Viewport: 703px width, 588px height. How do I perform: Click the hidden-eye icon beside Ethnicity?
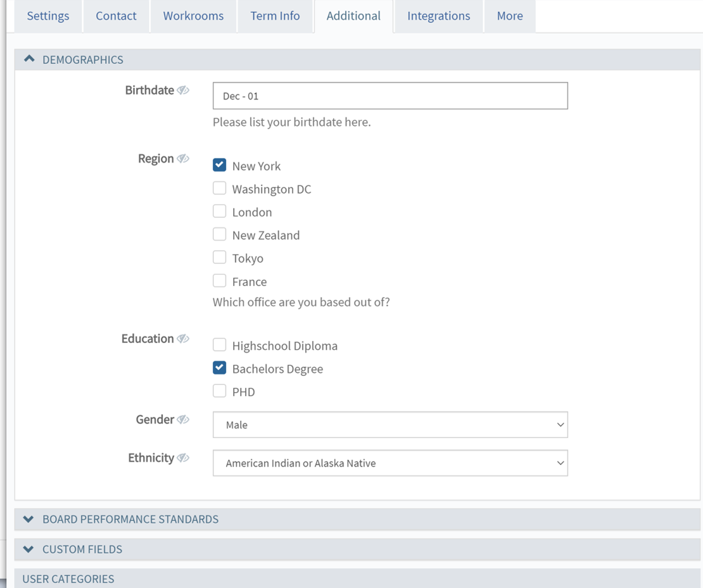(183, 458)
